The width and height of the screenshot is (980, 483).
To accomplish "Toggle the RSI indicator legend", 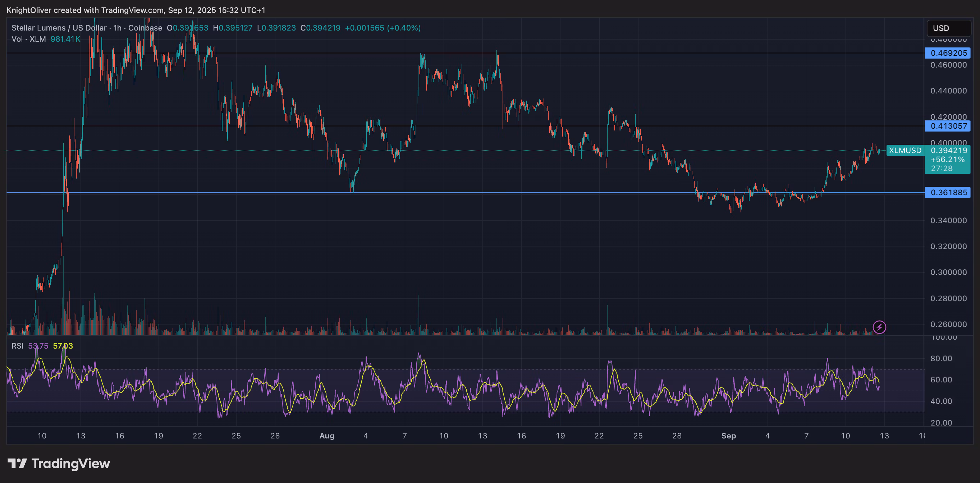I will pos(18,346).
